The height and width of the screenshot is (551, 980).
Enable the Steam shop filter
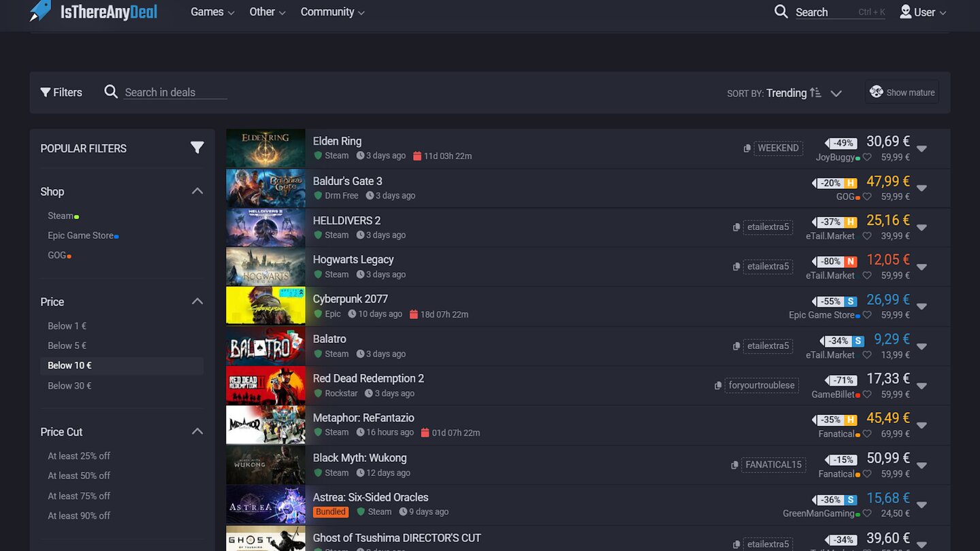coord(61,216)
